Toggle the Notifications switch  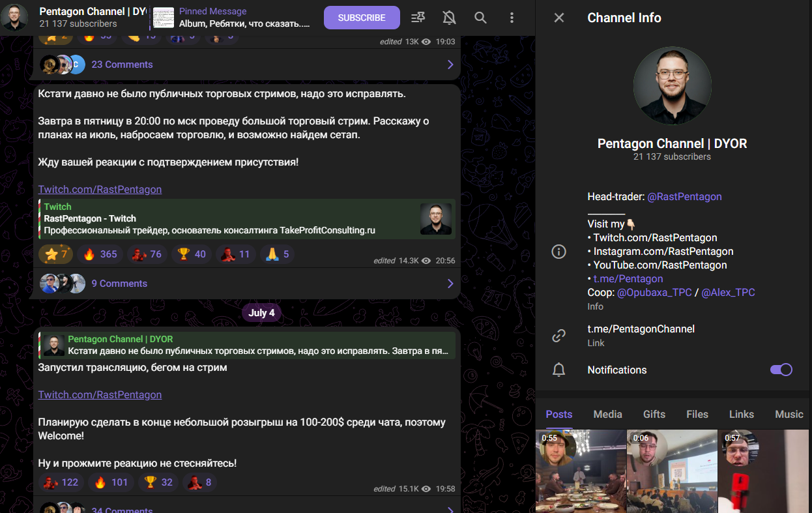click(x=781, y=370)
